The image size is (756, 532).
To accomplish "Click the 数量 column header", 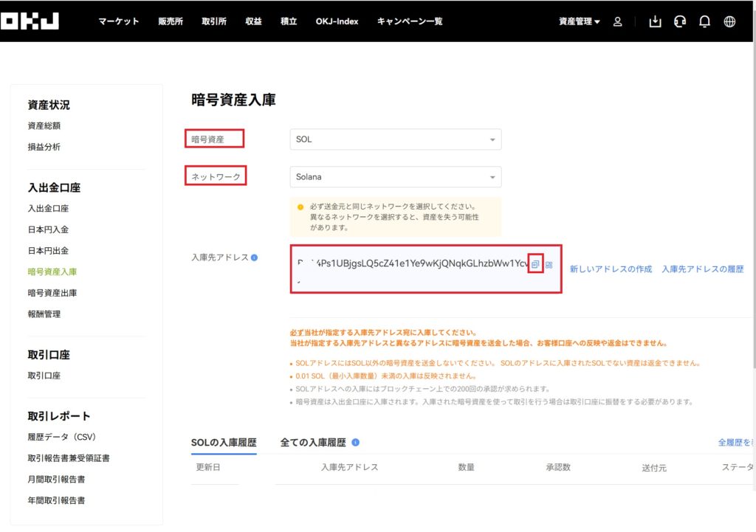I will point(467,467).
